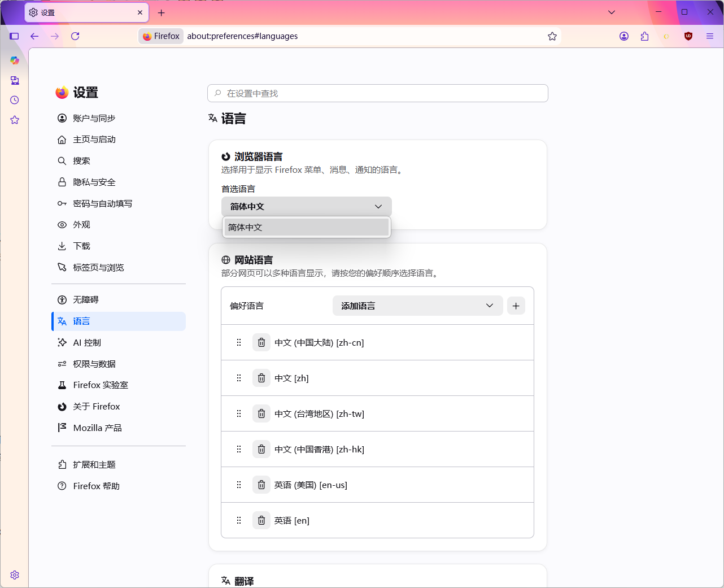Open 账户与同步 settings section
724x588 pixels.
tap(119, 118)
